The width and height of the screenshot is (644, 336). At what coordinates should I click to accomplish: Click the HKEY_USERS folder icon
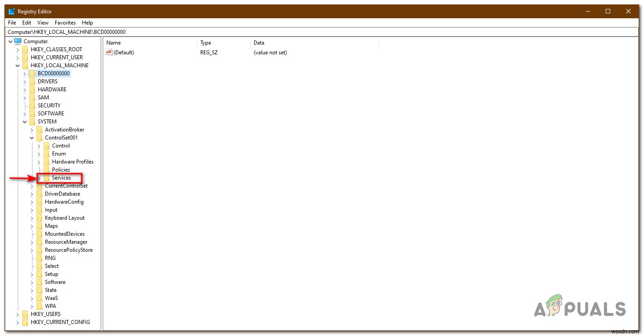tap(25, 314)
